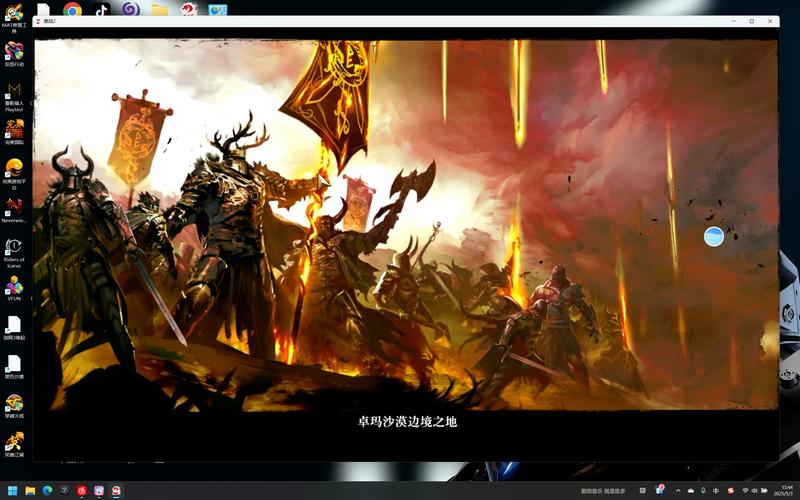
Task: Open the TikTok desktop shortcut
Action: click(x=101, y=9)
